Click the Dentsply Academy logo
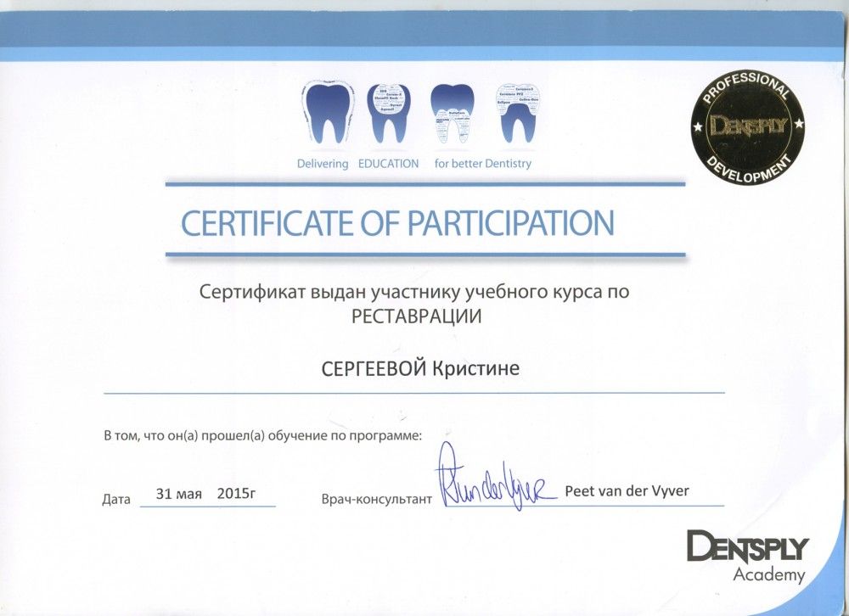 click(x=746, y=555)
